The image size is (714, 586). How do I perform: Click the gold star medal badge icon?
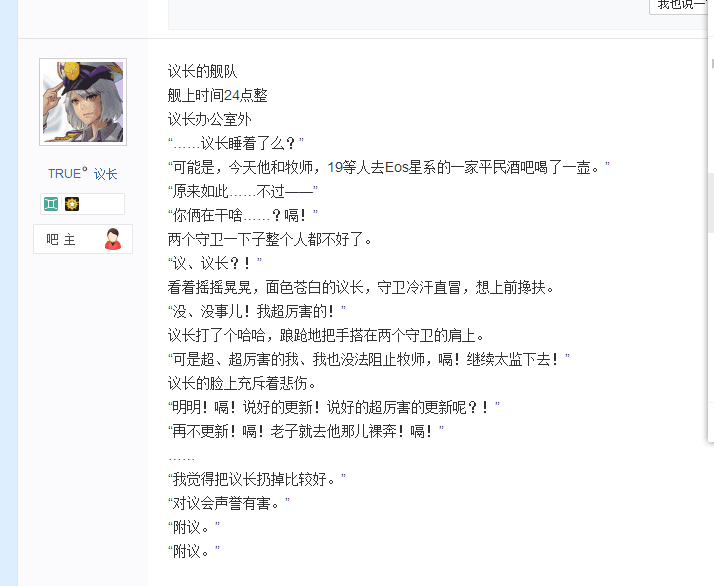coord(71,204)
